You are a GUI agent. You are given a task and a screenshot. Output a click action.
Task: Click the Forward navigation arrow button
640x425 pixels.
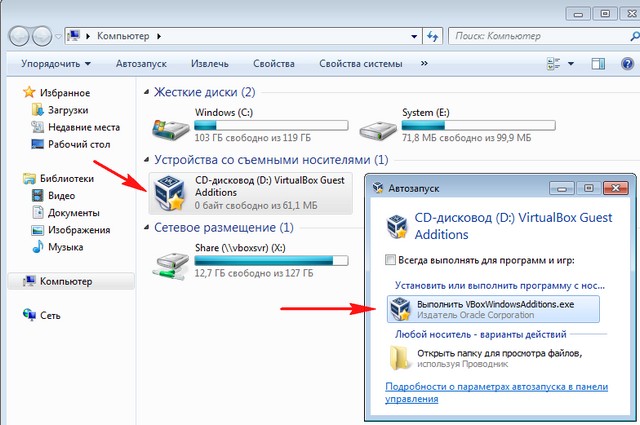tap(42, 36)
